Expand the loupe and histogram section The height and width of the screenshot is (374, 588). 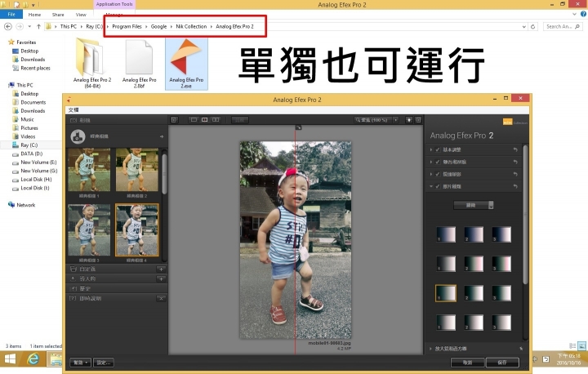430,349
